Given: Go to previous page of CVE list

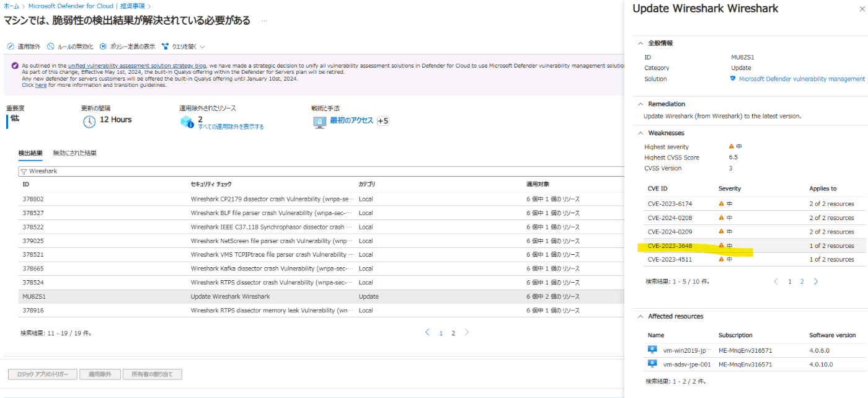Looking at the screenshot, I should [776, 281].
